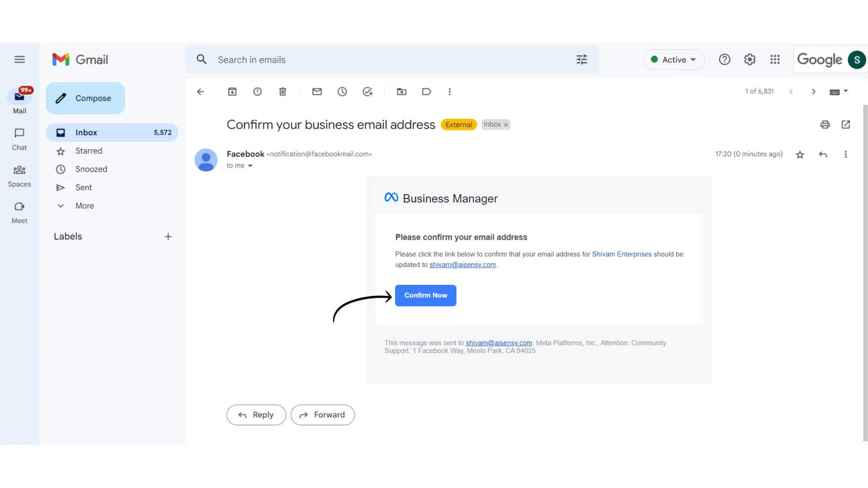
Task: Open the Active status dropdown
Action: (674, 59)
